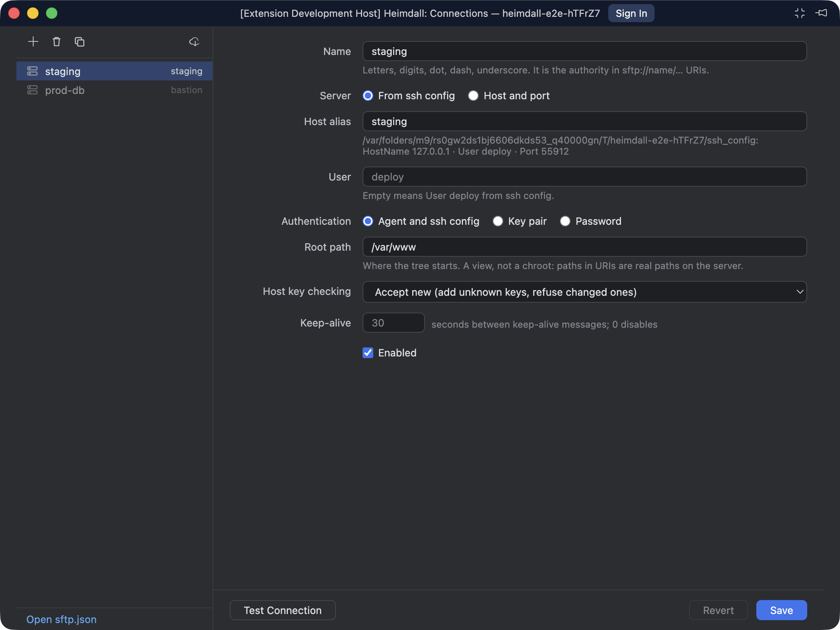Click the Keep-alive seconds field
This screenshot has height=630, width=840.
click(394, 323)
